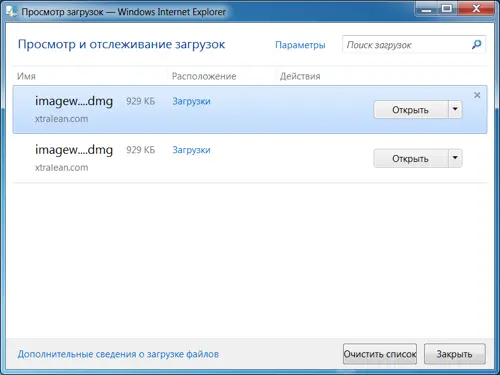
Task: Click the magnifier icon in download search
Action: [x=477, y=44]
